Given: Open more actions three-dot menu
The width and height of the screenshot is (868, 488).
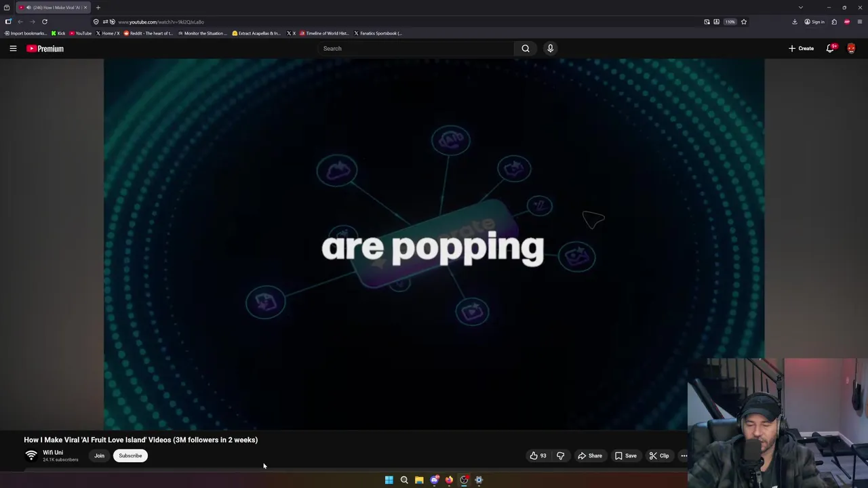Looking at the screenshot, I should pyautogui.click(x=684, y=455).
